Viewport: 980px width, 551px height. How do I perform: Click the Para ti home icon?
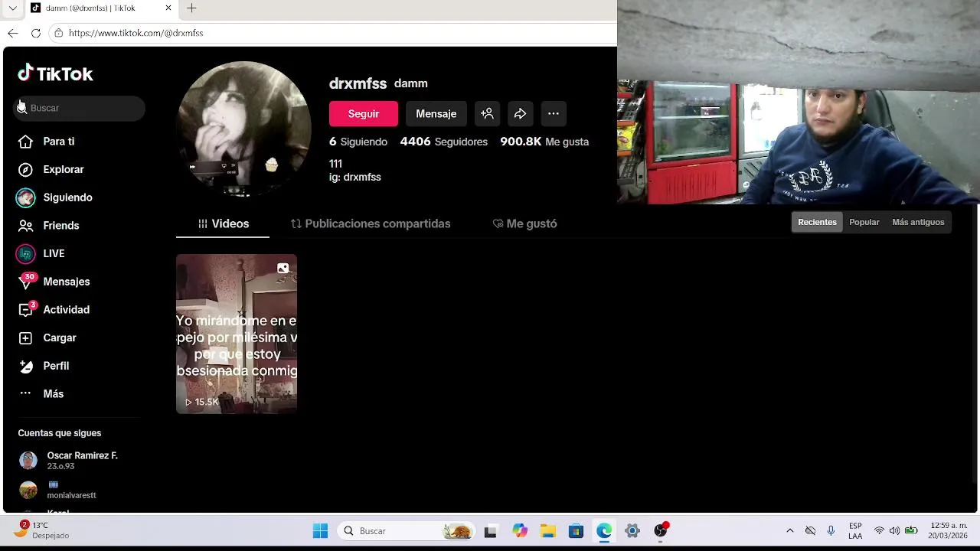[25, 142]
